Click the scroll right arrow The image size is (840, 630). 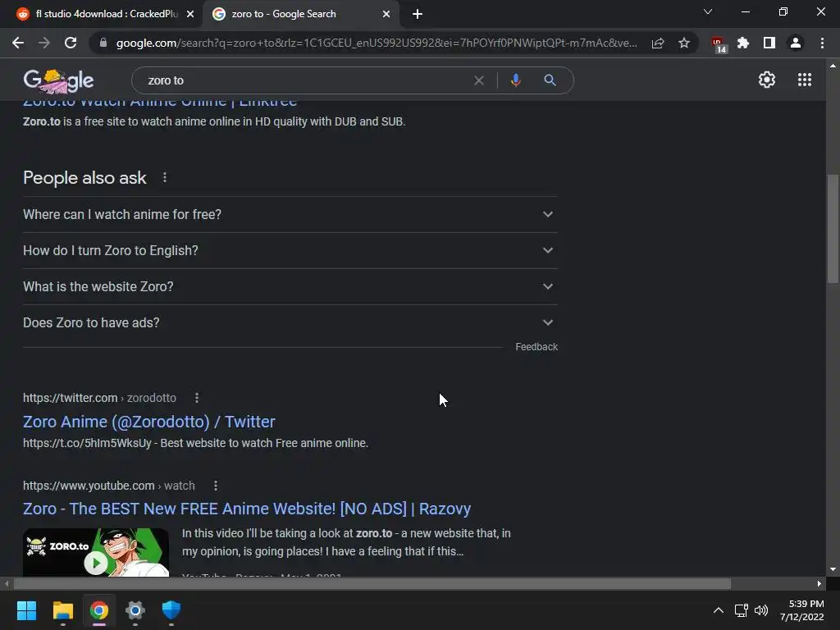[819, 583]
